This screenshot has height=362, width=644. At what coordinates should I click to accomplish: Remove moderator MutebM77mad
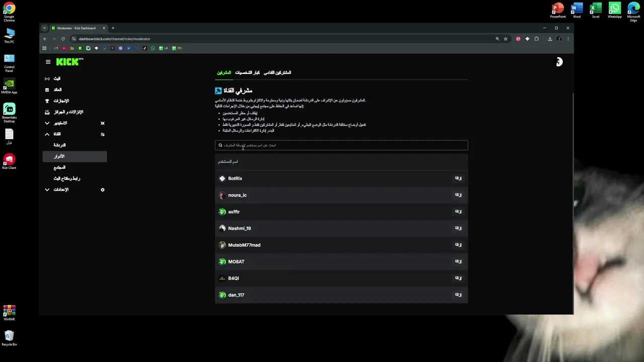(458, 244)
